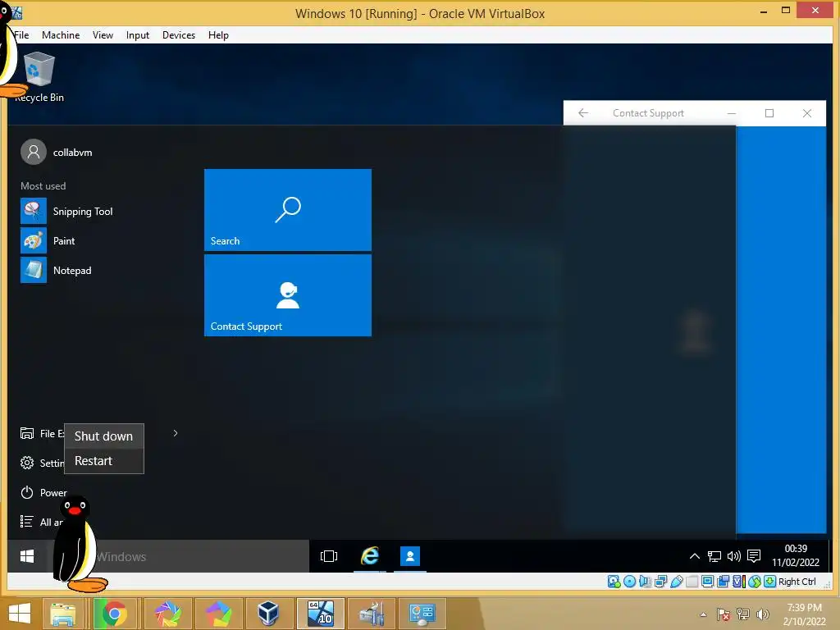Open the Contact Support tile
Image resolution: width=840 pixels, height=630 pixels.
tap(288, 295)
